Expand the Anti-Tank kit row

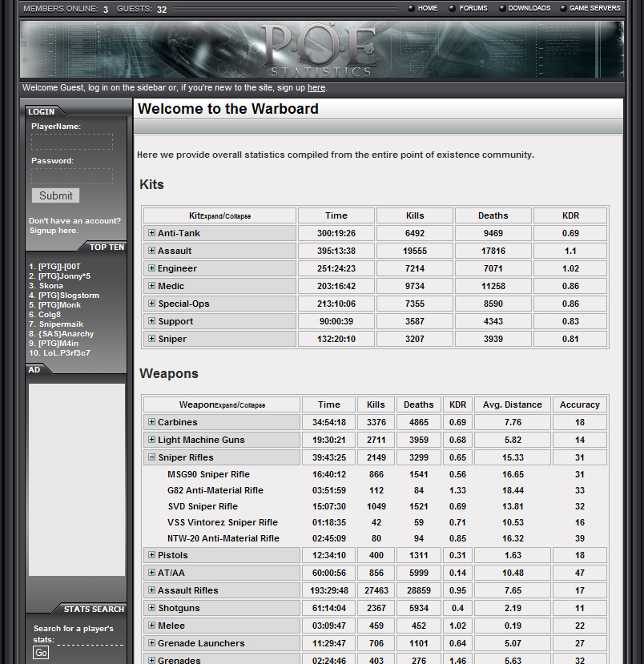point(152,233)
